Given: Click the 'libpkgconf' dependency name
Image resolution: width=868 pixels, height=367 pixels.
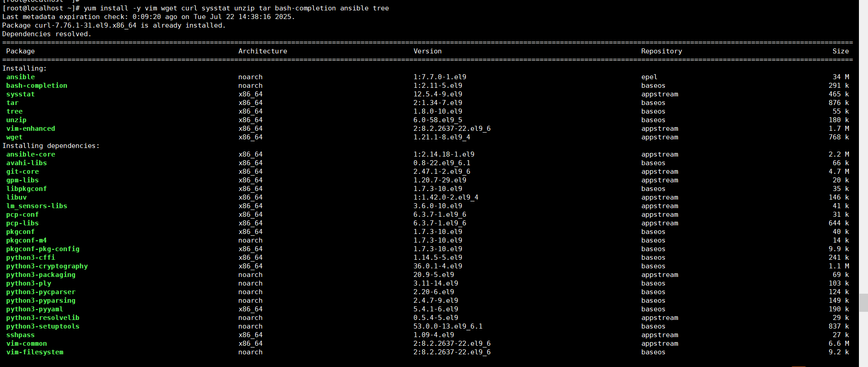Looking at the screenshot, I should [27, 189].
